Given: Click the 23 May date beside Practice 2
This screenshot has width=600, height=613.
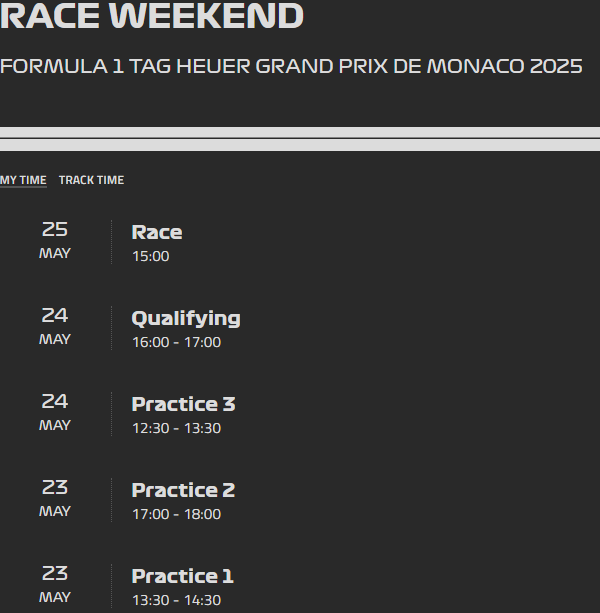Looking at the screenshot, I should (x=55, y=498).
